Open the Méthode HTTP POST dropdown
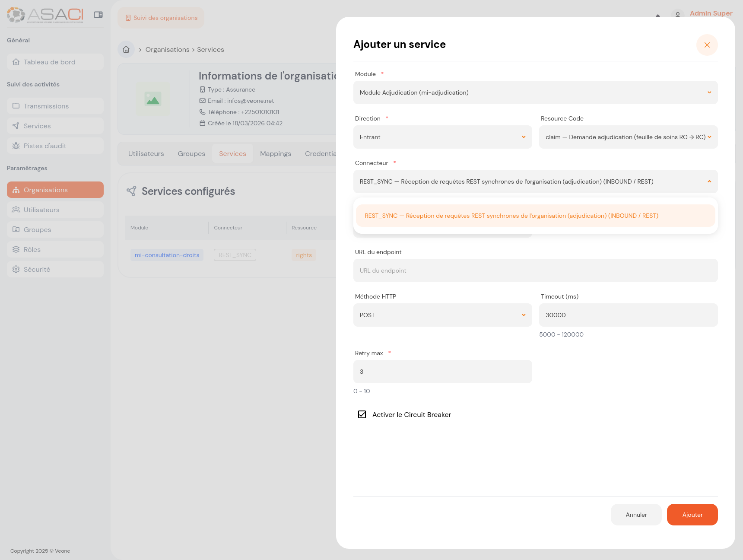This screenshot has width=743, height=560. coord(442,315)
